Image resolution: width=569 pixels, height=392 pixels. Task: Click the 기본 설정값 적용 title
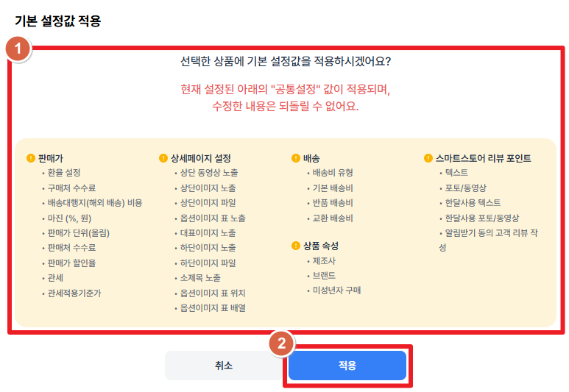click(x=58, y=21)
